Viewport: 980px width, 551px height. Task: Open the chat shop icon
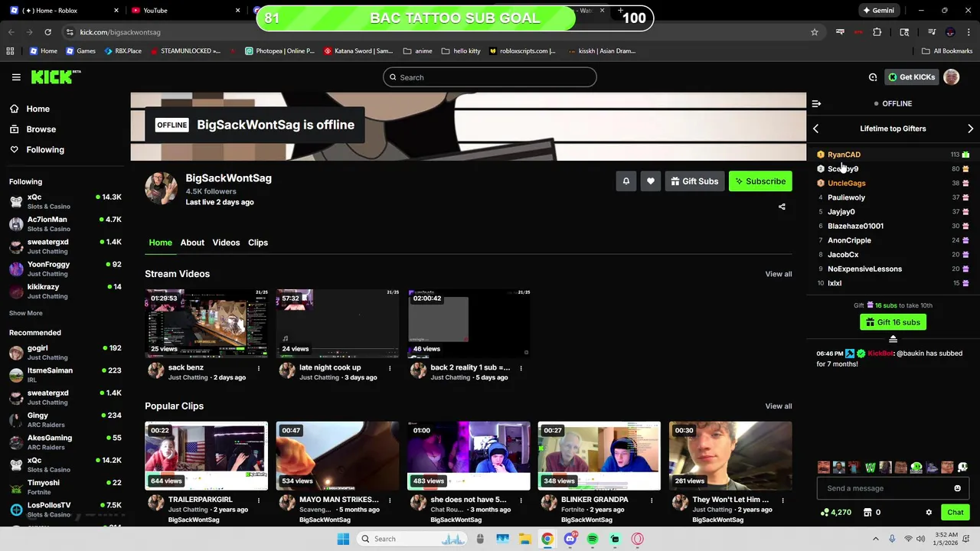pos(869,513)
